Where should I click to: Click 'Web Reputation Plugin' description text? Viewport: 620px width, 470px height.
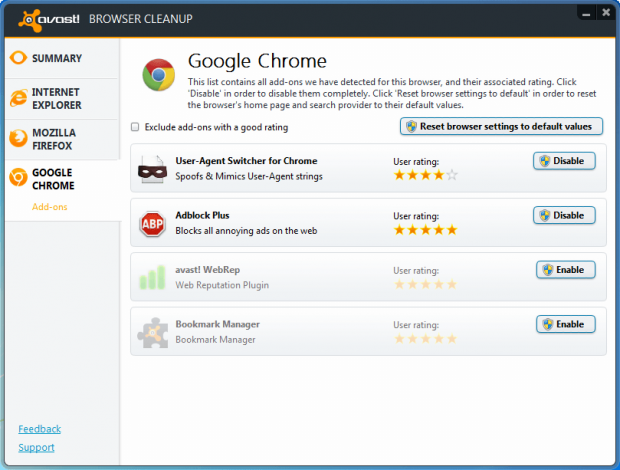(222, 285)
